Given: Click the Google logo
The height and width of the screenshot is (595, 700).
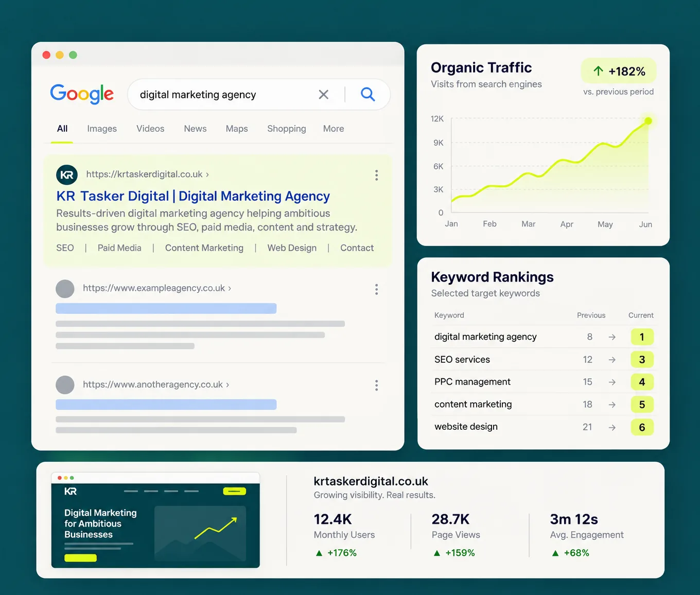Looking at the screenshot, I should [x=82, y=94].
